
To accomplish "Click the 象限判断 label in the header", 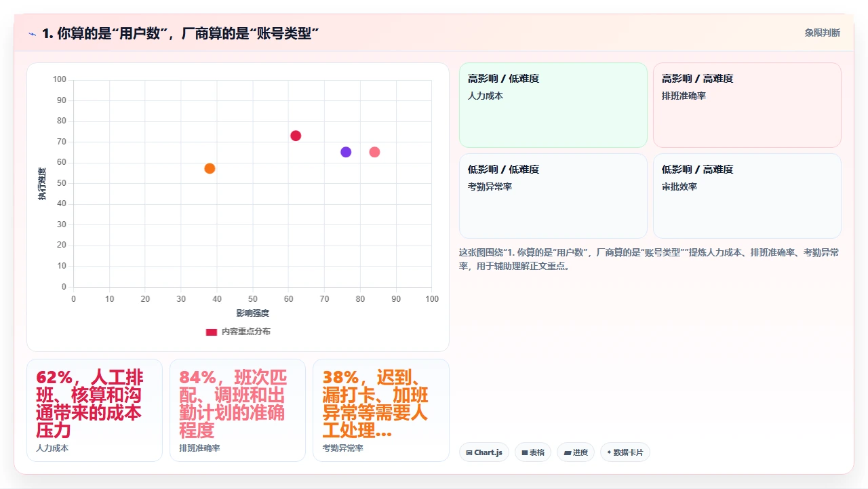I will click(x=823, y=33).
